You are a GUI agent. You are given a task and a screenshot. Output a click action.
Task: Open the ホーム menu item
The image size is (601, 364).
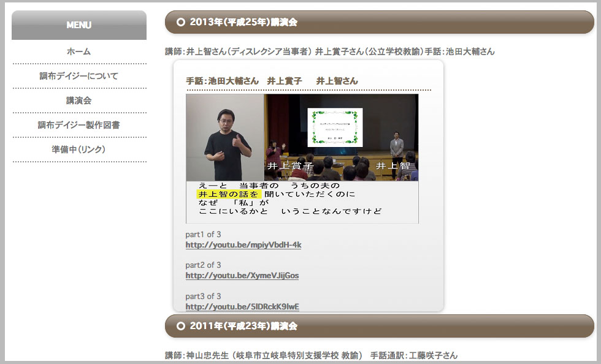(x=78, y=51)
